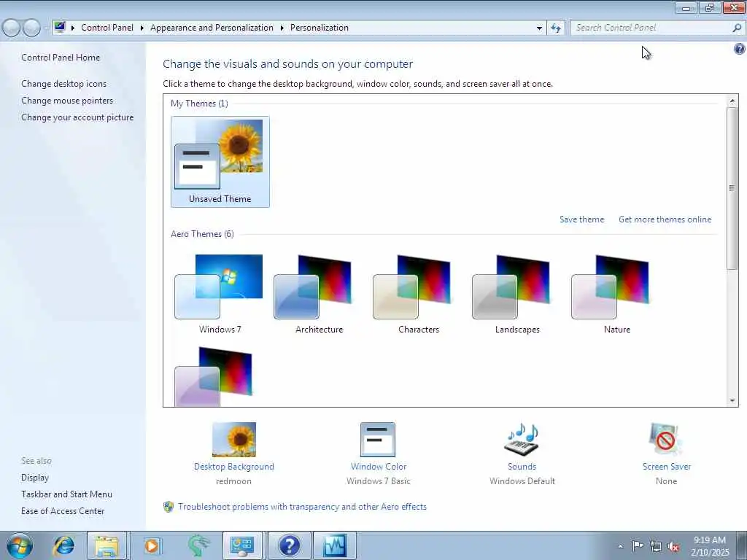Click Show desktop button at taskbar end
This screenshot has width=747, height=560.
coord(743,545)
